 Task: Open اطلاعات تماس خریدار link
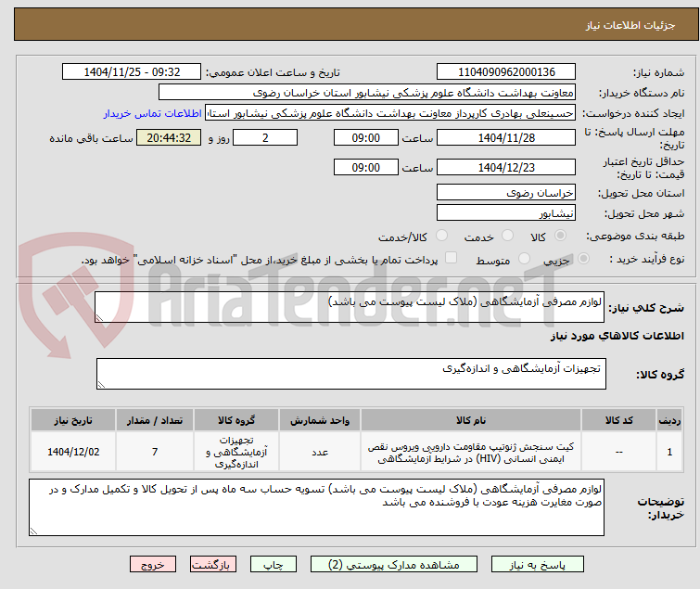point(152,113)
